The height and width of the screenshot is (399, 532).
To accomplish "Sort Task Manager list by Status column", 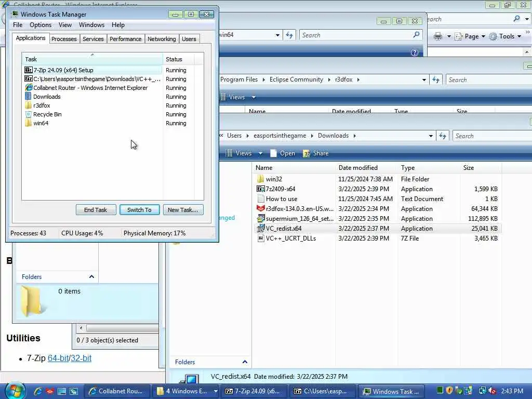I will tap(179, 59).
